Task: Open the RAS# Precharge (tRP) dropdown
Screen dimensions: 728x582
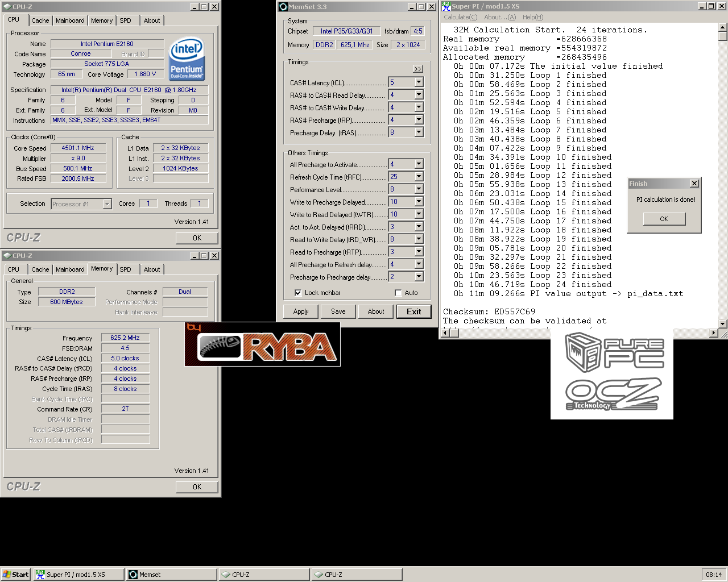Action: coord(419,120)
